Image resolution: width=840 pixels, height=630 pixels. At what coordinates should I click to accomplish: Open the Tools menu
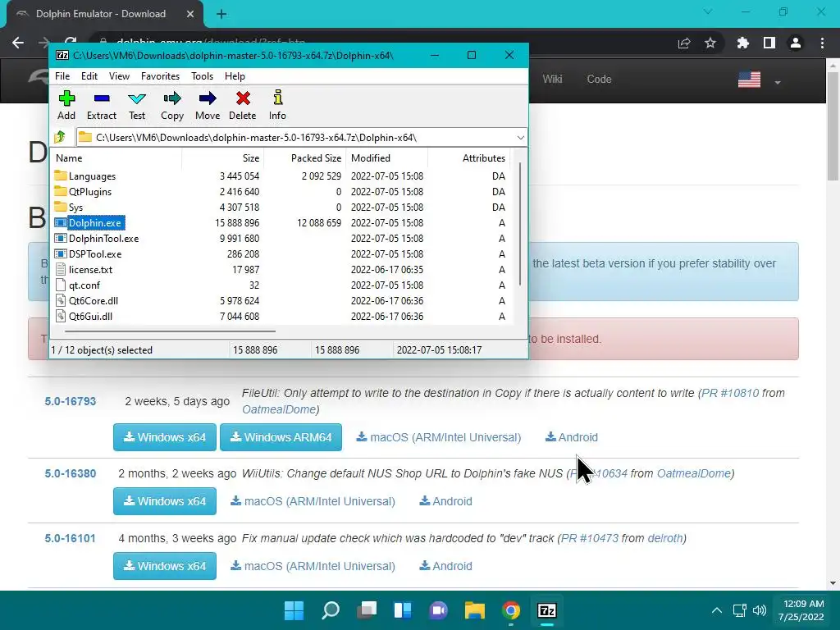[x=202, y=76]
